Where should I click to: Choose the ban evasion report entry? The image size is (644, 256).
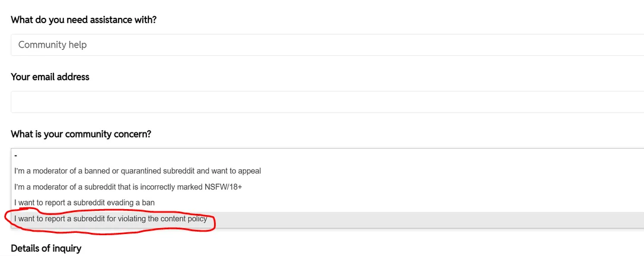click(84, 203)
